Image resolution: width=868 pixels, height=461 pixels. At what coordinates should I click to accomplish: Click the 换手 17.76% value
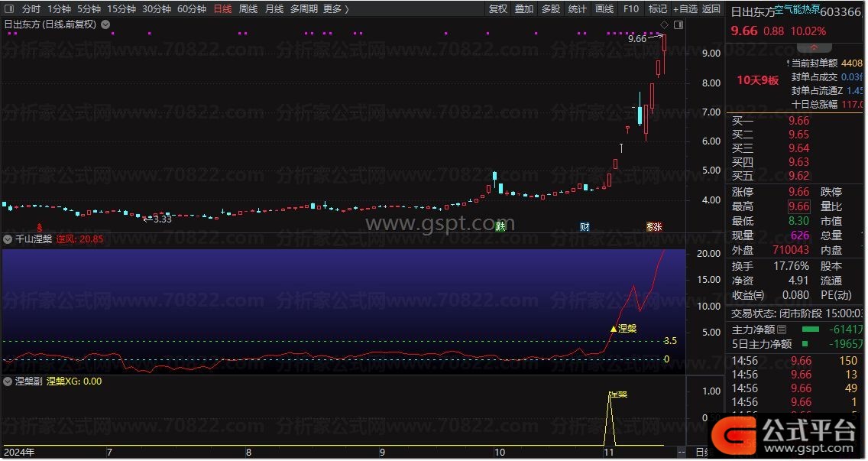tap(791, 266)
